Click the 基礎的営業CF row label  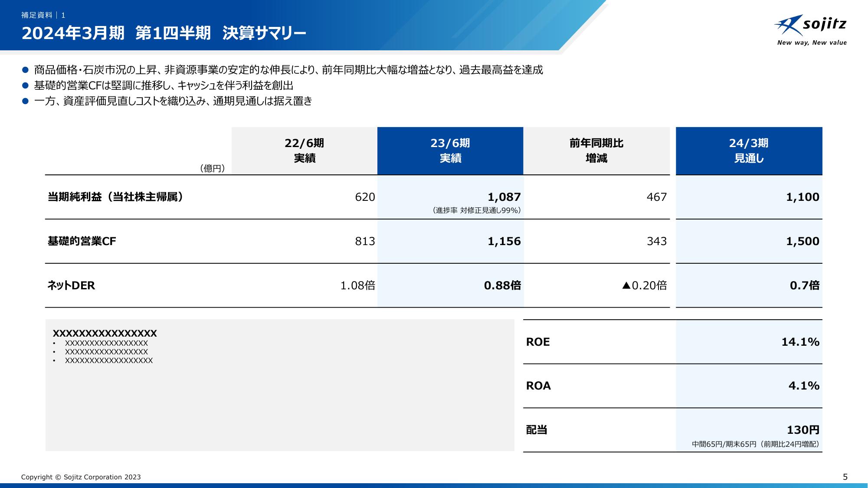pyautogui.click(x=82, y=241)
